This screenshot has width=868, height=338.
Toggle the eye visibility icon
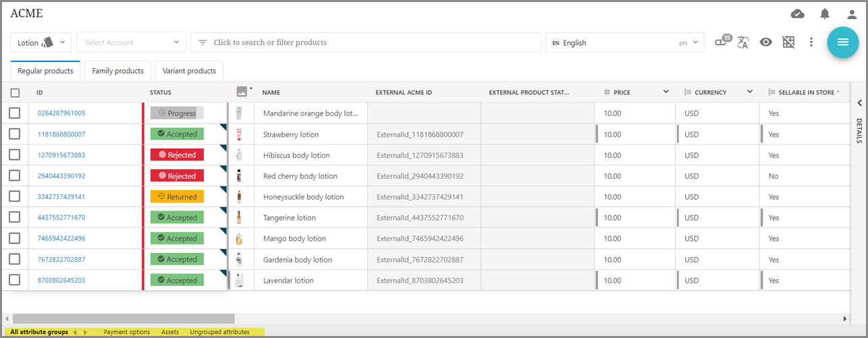click(765, 43)
